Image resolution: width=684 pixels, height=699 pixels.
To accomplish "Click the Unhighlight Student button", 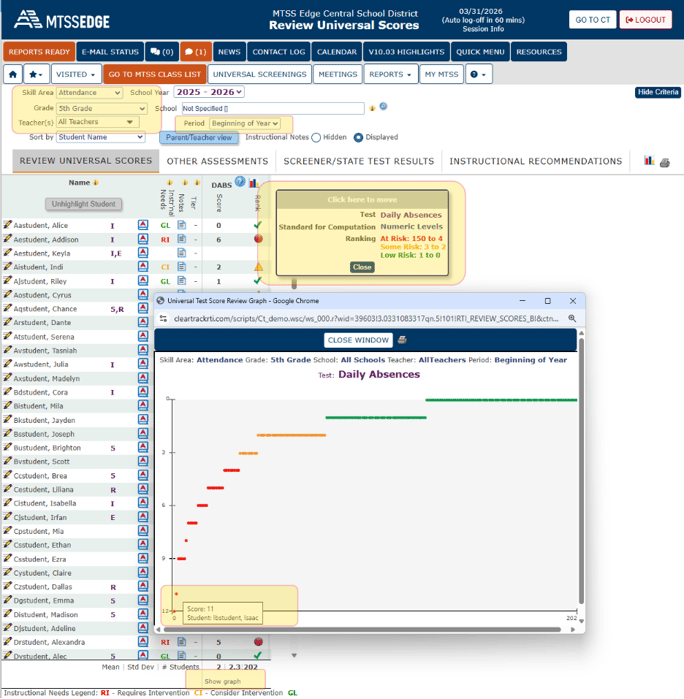I will [83, 204].
